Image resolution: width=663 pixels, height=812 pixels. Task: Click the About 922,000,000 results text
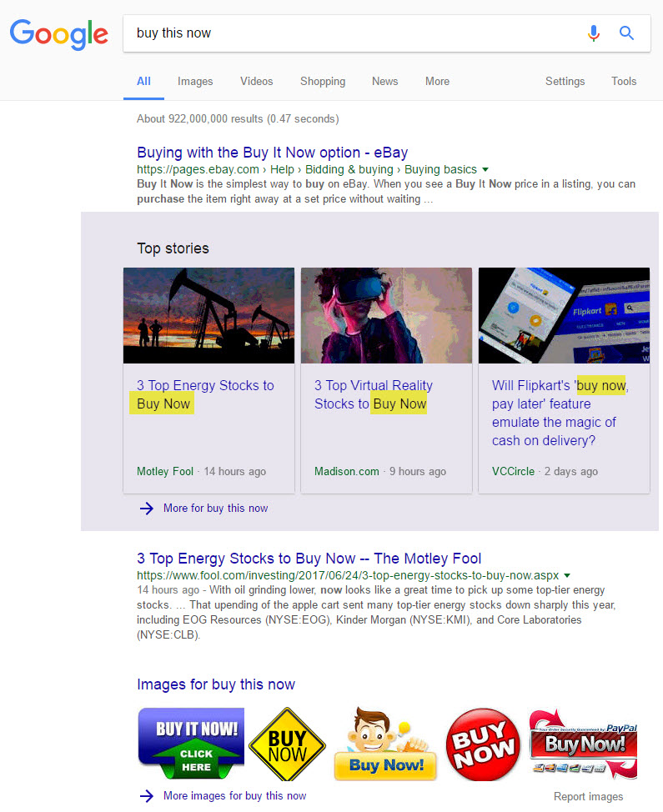point(238,118)
